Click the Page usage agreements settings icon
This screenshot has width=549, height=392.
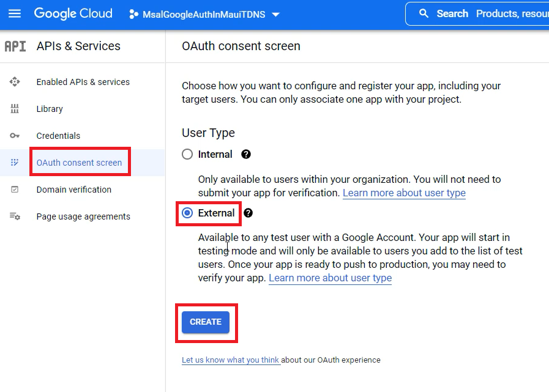point(15,216)
